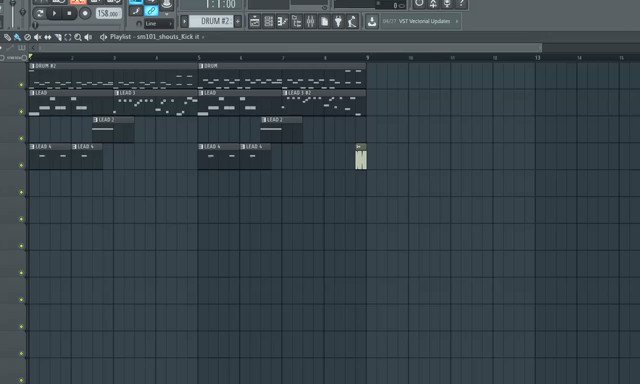Click the tempo display 158.000
Image resolution: width=640 pixels, height=384 pixels.
coord(108,13)
